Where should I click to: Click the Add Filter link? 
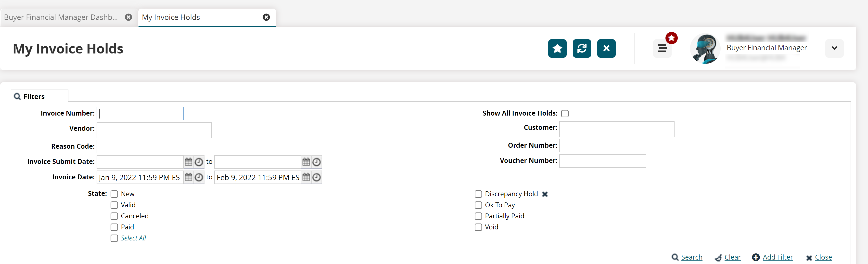(x=777, y=257)
